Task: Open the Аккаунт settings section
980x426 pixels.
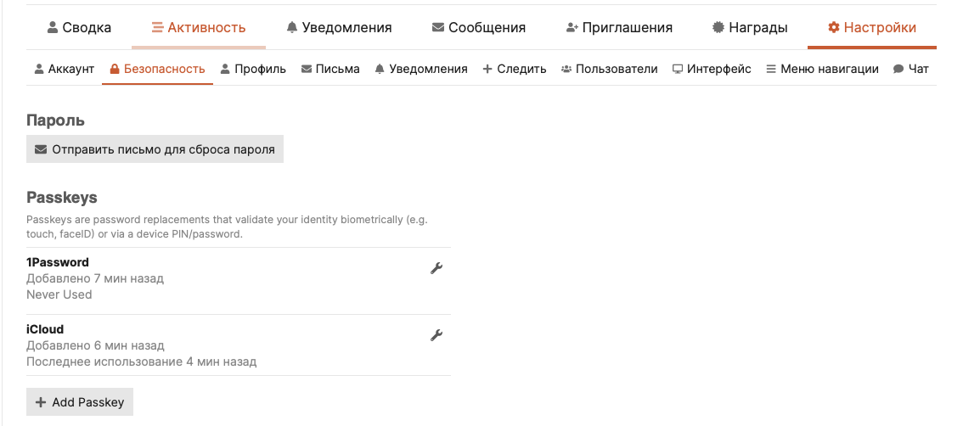Action: (x=64, y=69)
